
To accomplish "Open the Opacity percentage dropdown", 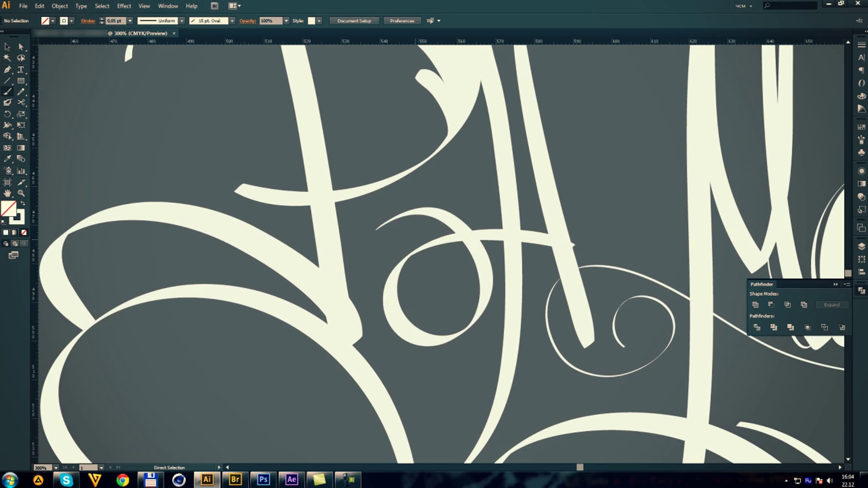I will point(286,21).
